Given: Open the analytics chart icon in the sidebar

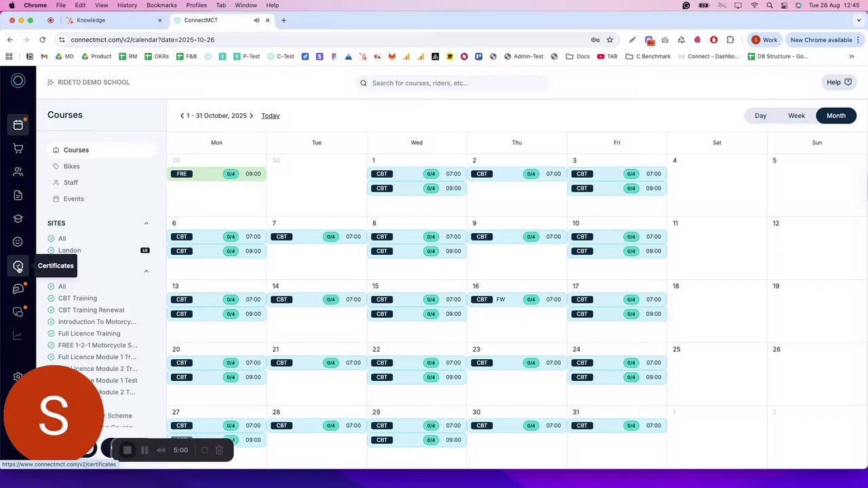Looking at the screenshot, I should (18, 335).
